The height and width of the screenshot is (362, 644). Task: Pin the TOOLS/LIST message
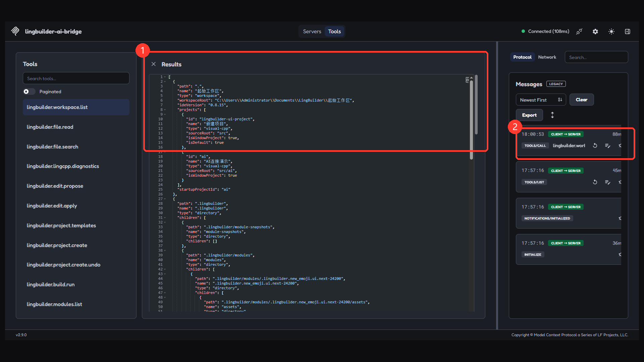click(620, 182)
